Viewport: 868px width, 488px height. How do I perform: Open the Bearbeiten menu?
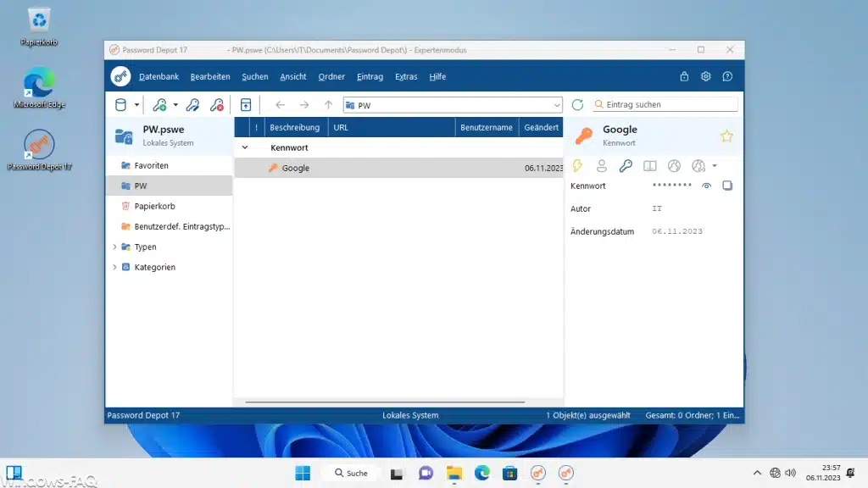tap(210, 76)
